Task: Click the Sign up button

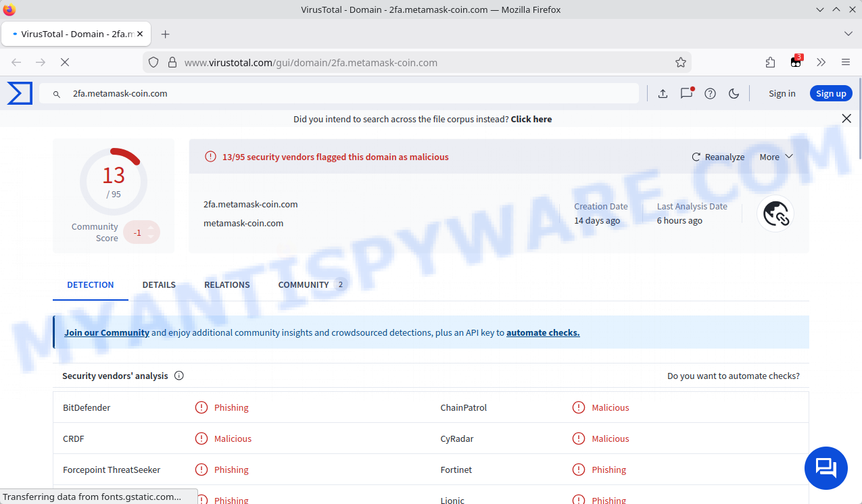Action: [x=831, y=94]
